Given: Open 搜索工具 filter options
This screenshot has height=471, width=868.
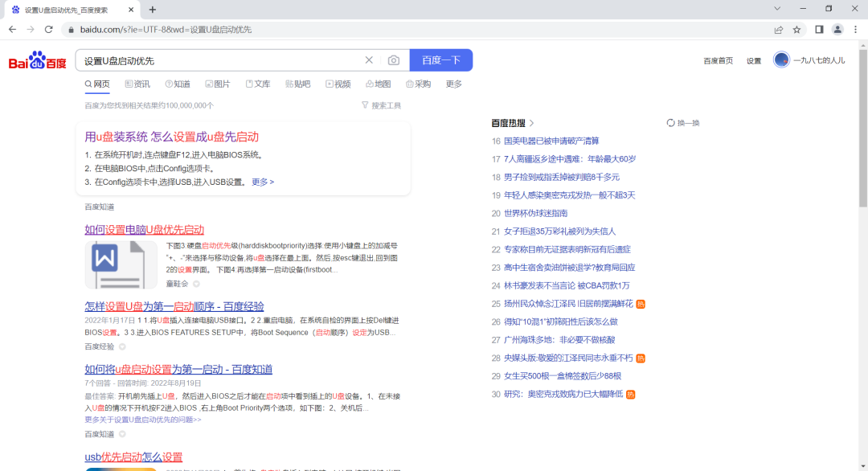Looking at the screenshot, I should click(x=381, y=105).
